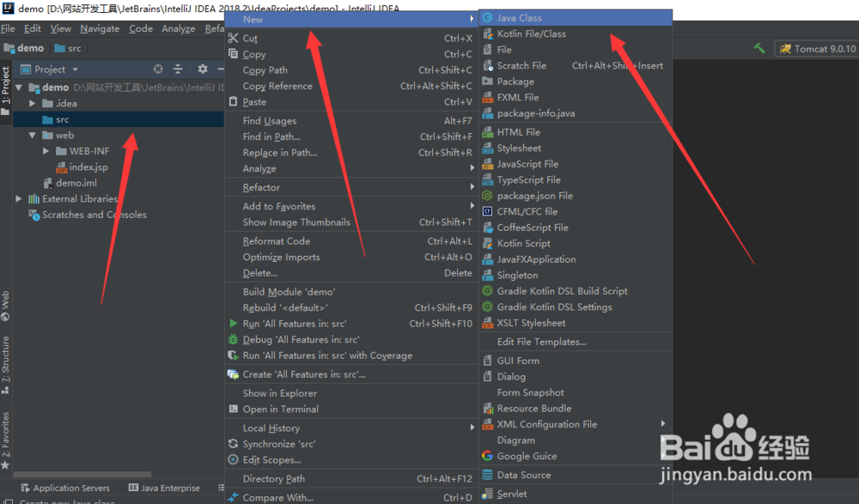This screenshot has height=504, width=859.
Task: Click the Collapse All icon in Project panel
Action: pyautogui.click(x=178, y=69)
